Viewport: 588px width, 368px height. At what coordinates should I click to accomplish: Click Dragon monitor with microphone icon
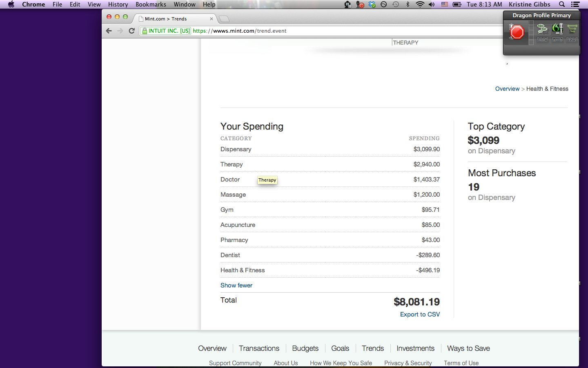(x=557, y=29)
